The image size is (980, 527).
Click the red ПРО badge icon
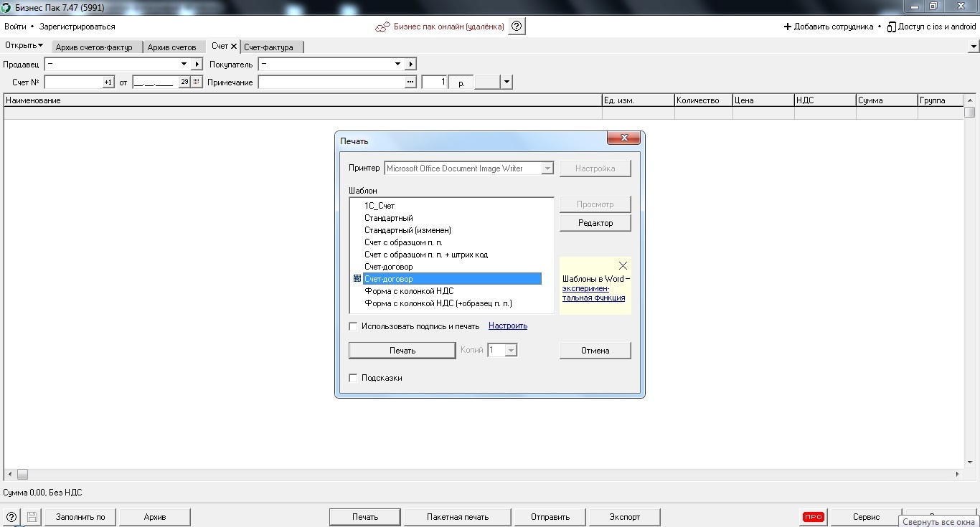[x=813, y=517]
